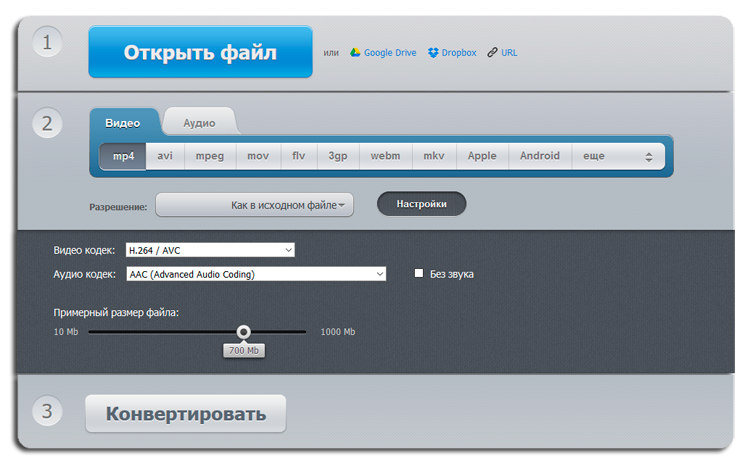Select the Видео tab
The image size is (750, 464).
[x=124, y=123]
